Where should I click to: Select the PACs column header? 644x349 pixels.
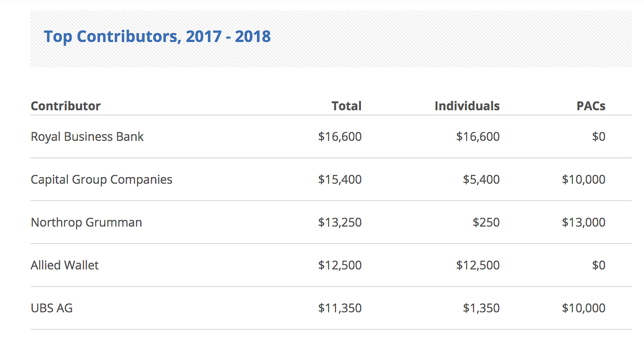point(591,106)
